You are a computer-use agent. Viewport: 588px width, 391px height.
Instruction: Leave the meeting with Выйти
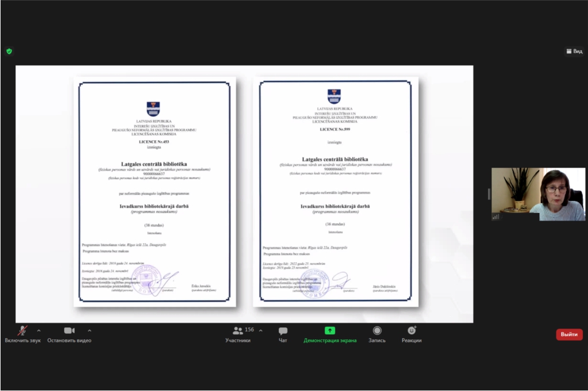pos(569,334)
